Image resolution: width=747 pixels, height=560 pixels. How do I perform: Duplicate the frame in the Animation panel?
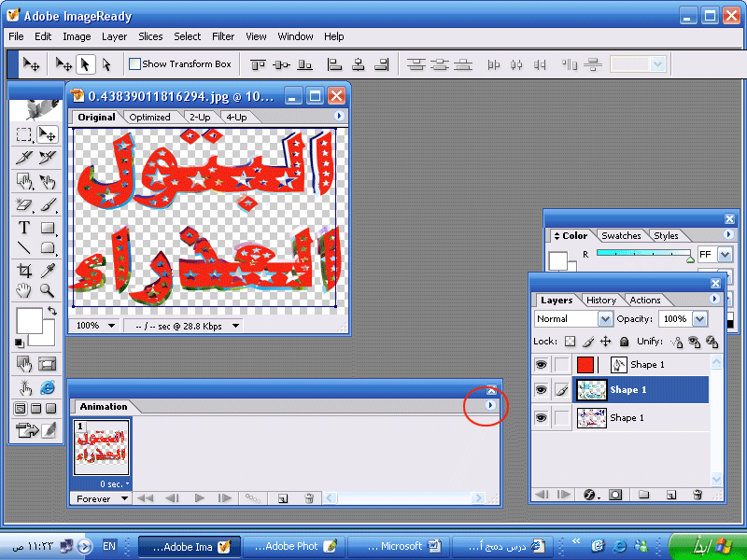pyautogui.click(x=282, y=499)
